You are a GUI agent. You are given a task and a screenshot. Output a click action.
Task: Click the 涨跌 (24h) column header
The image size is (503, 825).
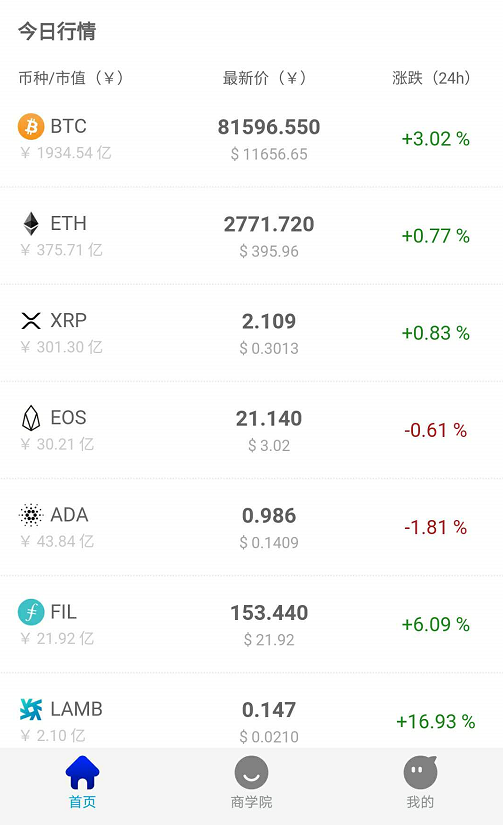click(431, 78)
